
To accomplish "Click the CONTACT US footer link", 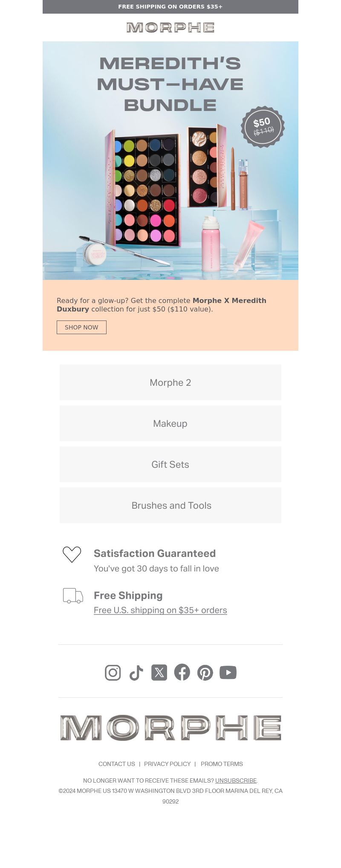I will point(117,764).
